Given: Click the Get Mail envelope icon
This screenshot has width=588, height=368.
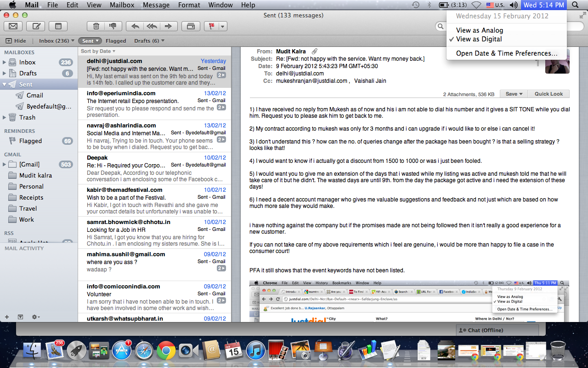Looking at the screenshot, I should (x=13, y=26).
